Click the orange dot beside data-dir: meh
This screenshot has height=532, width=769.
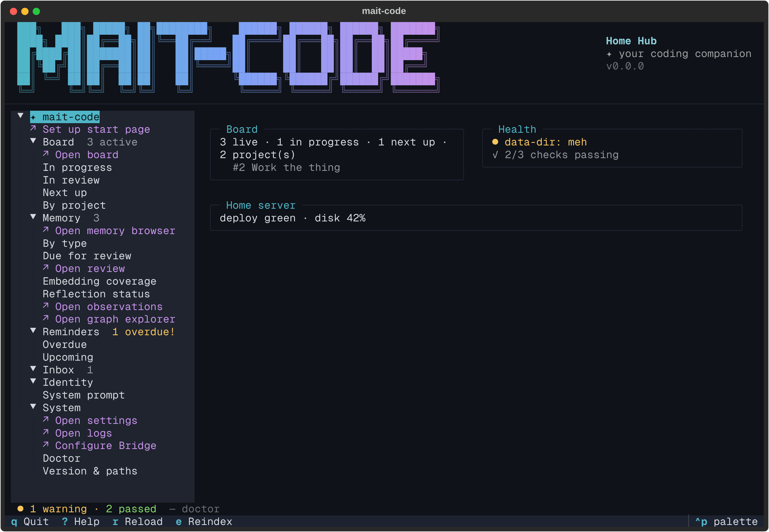pos(495,142)
